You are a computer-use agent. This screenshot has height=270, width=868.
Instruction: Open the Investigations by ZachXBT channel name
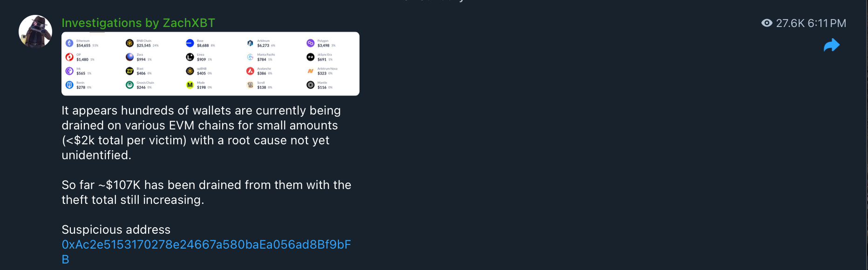pos(138,23)
